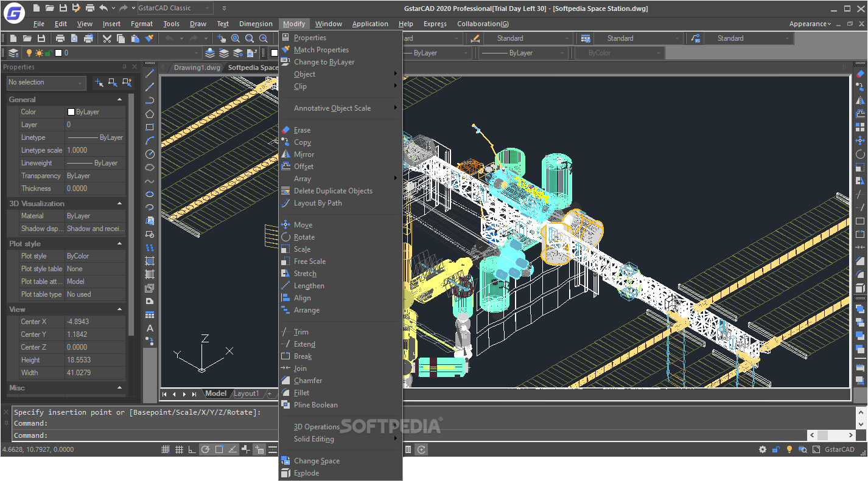Select the Line tool in Draw toolbar
The image size is (868, 481).
click(x=150, y=74)
